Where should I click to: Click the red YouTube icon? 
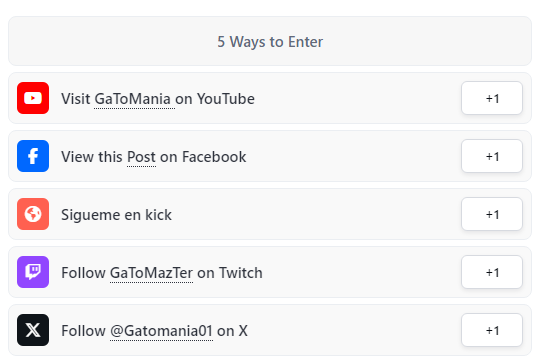click(x=33, y=98)
